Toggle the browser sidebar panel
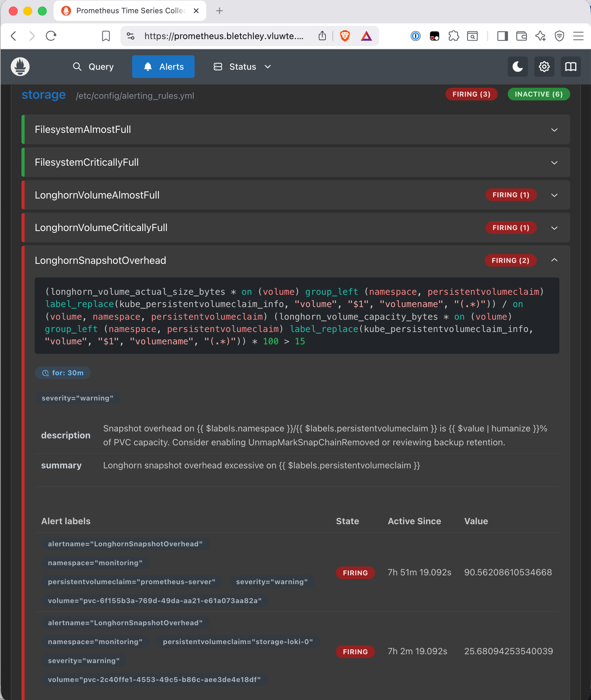 click(x=503, y=36)
